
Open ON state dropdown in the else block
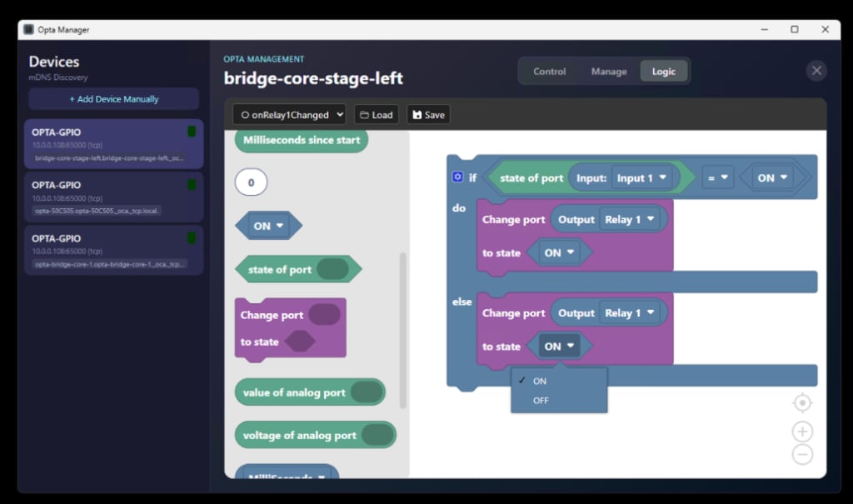pyautogui.click(x=559, y=347)
